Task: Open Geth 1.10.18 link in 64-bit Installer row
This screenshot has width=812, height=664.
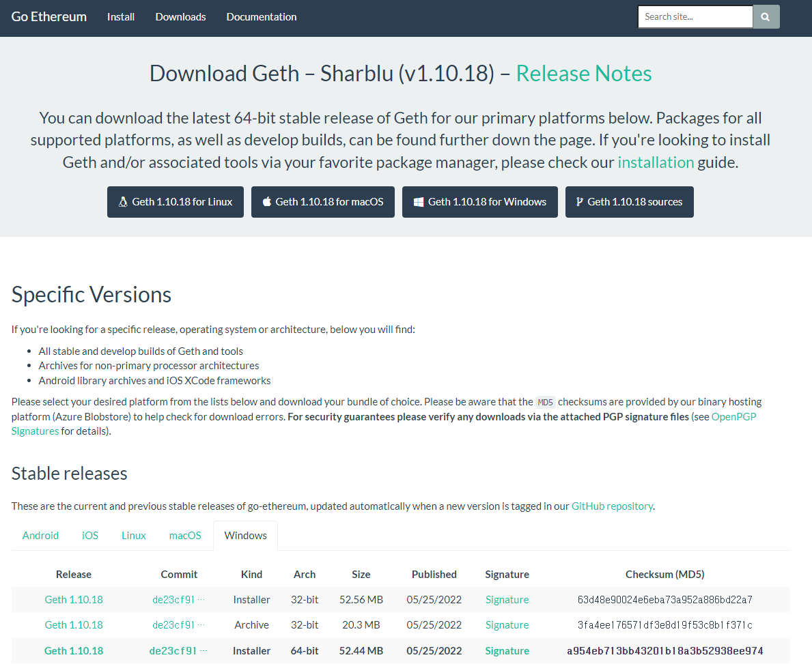Action: coord(74,651)
